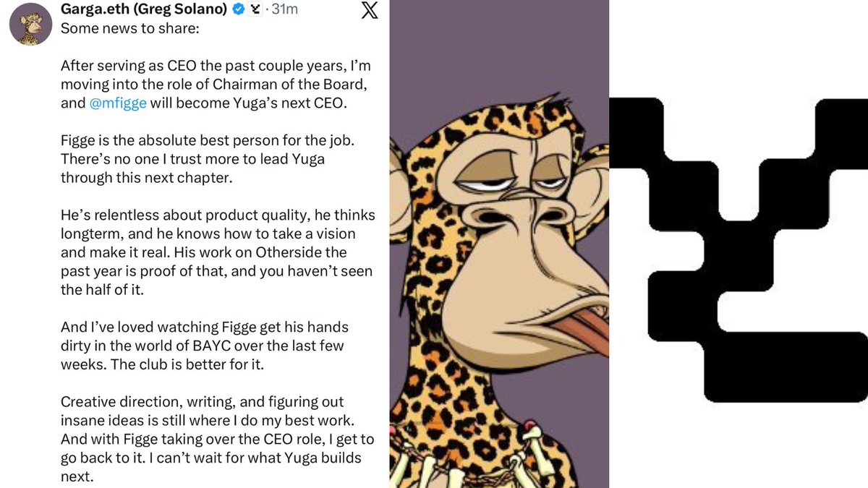Click the Garga.eth (Greg Solano) display name
The width and height of the screenshot is (868, 488).
click(143, 10)
